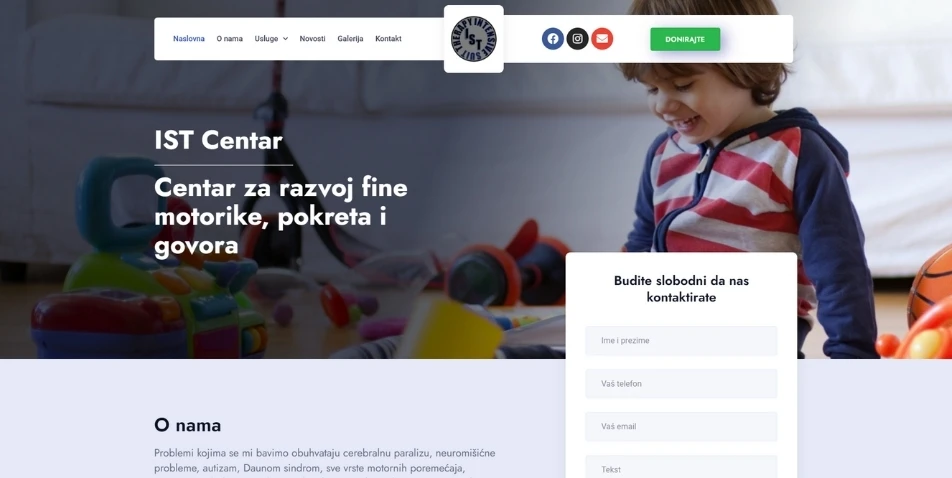Go to the Naslovna page
The height and width of the screenshot is (478, 952).
(189, 39)
